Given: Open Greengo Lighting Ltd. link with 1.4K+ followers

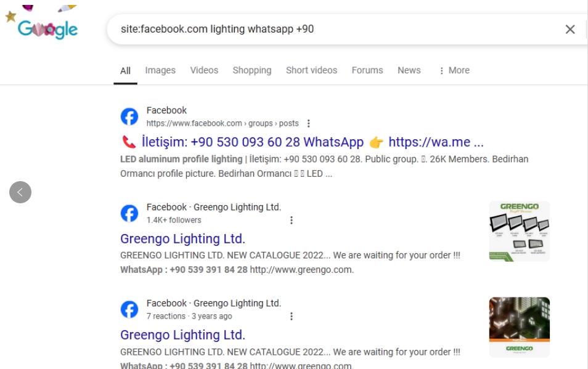Looking at the screenshot, I should (x=182, y=238).
